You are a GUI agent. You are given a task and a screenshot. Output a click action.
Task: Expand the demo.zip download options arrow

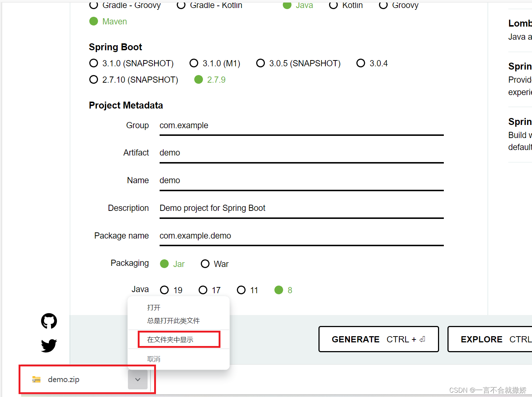coord(138,380)
